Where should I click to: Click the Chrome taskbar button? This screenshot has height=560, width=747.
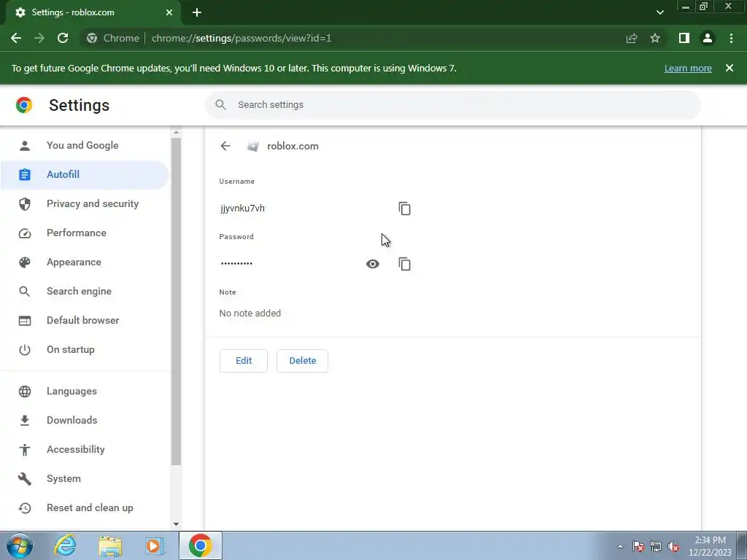point(201,545)
